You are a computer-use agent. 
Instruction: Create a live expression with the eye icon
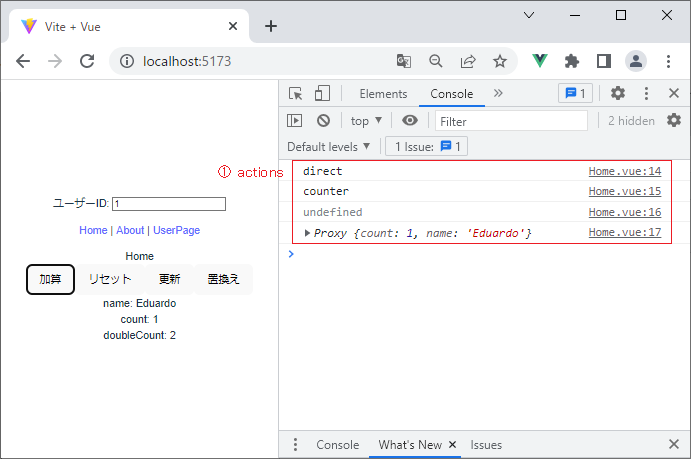[410, 120]
